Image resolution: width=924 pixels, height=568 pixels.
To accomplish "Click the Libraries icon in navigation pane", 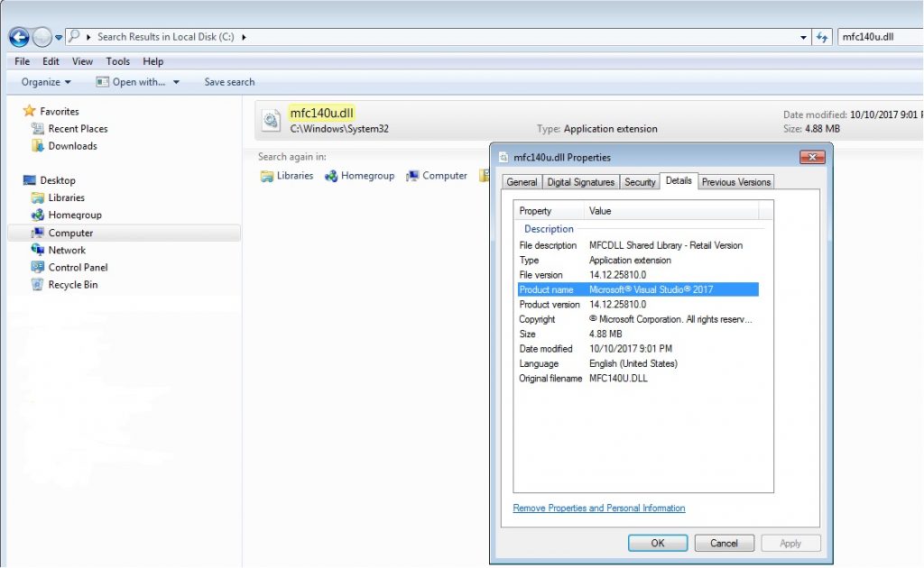I will click(38, 197).
